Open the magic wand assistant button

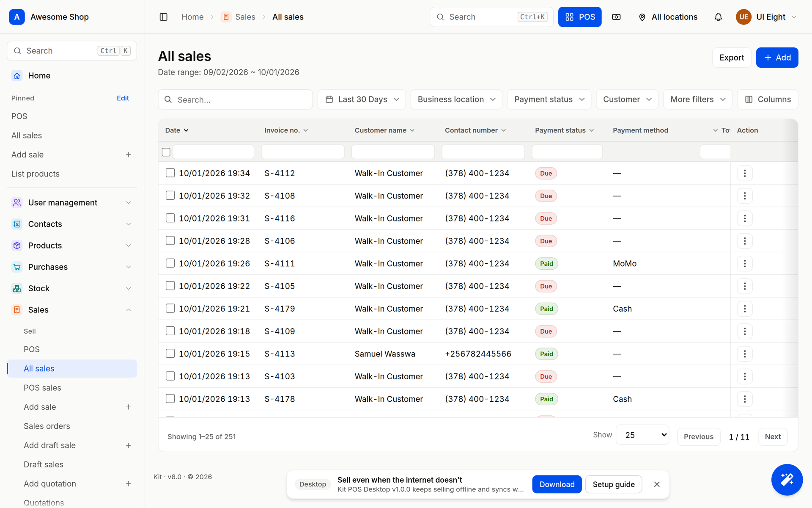point(787,480)
